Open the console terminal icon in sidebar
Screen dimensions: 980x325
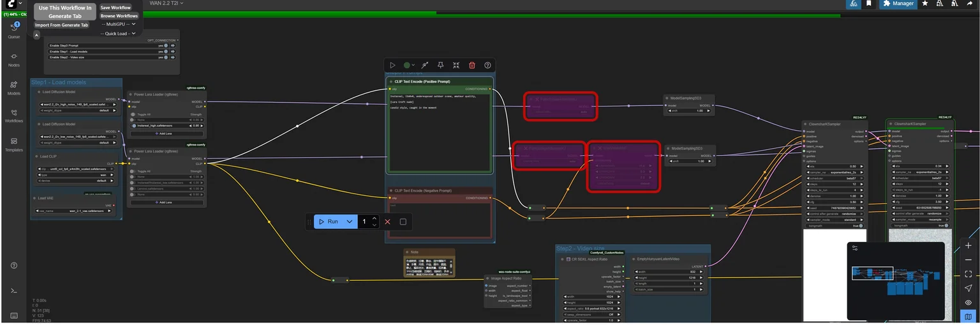(x=13, y=291)
